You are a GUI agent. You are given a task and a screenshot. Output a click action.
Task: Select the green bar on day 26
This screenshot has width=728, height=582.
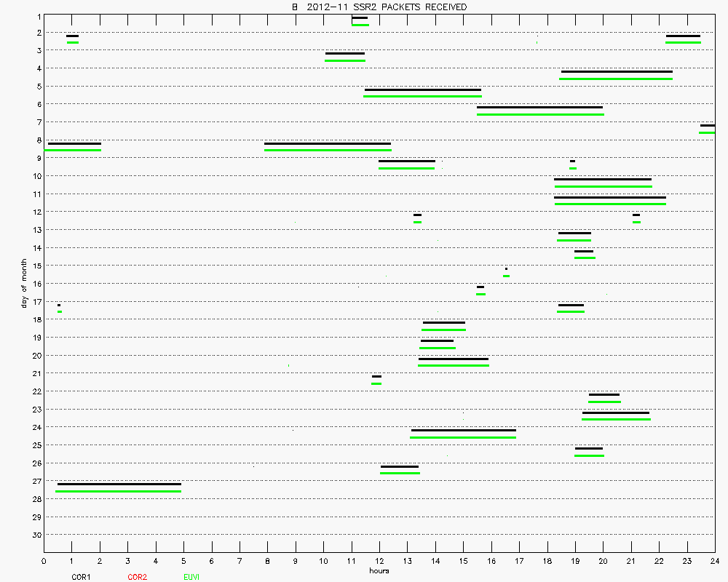(400, 473)
